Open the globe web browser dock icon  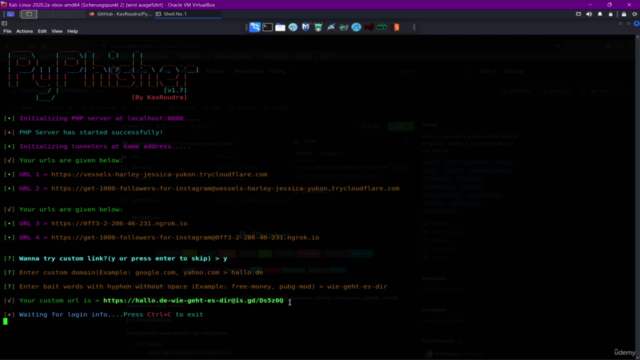[293, 27]
